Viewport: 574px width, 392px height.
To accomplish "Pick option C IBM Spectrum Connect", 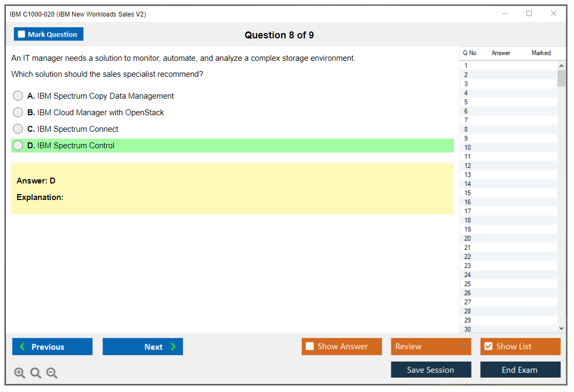I will 18,129.
